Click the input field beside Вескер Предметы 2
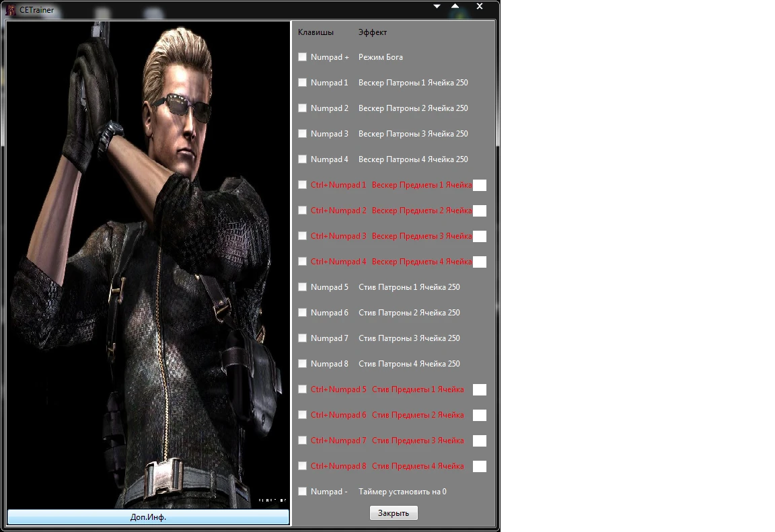 [480, 211]
